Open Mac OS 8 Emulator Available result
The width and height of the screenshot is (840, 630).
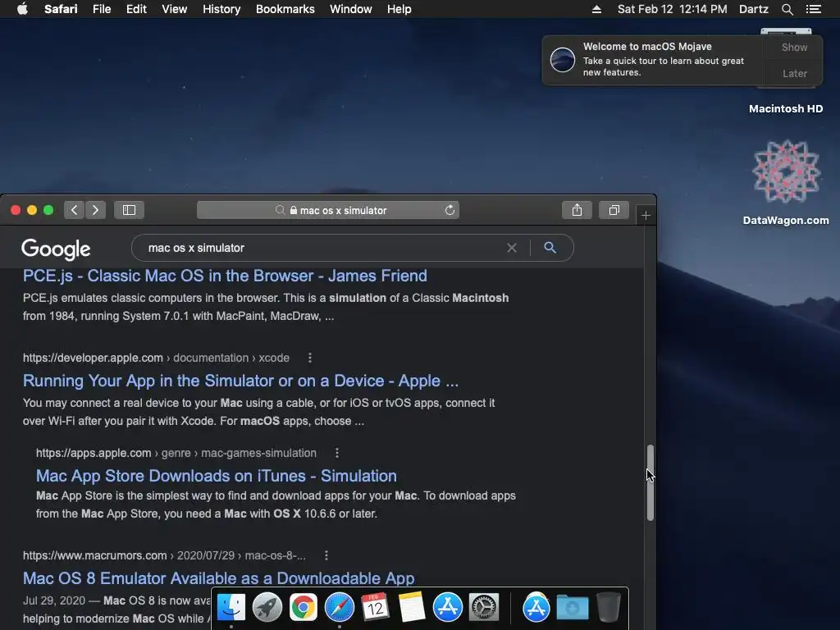point(218,578)
